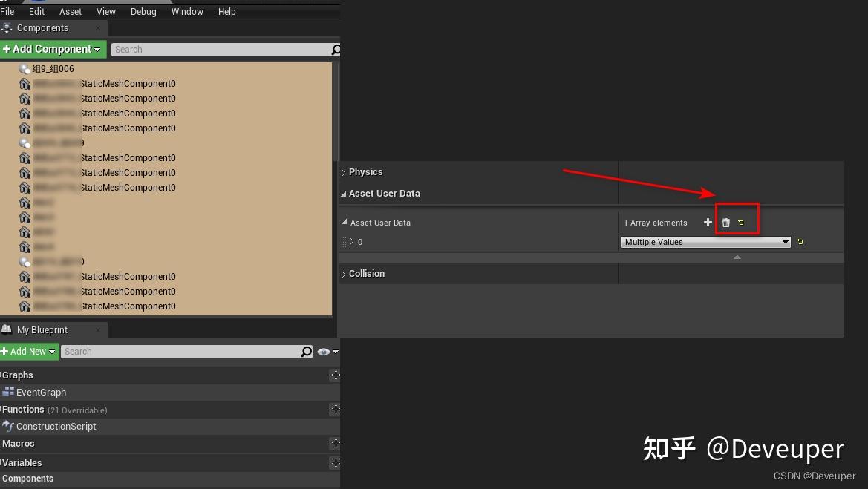Toggle the visibility filter eye in My Blueprint
Screen dimensions: 868x489
click(x=322, y=351)
